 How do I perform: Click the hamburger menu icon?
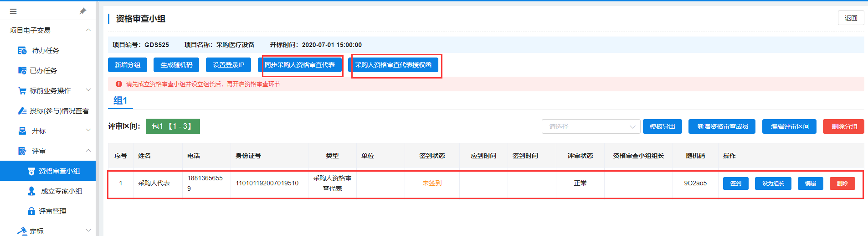[13, 11]
